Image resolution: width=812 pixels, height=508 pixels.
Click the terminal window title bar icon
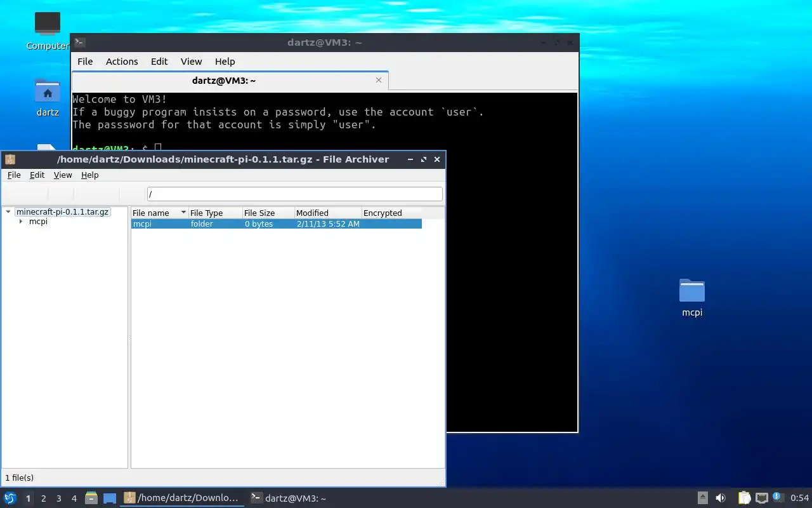[x=79, y=43]
